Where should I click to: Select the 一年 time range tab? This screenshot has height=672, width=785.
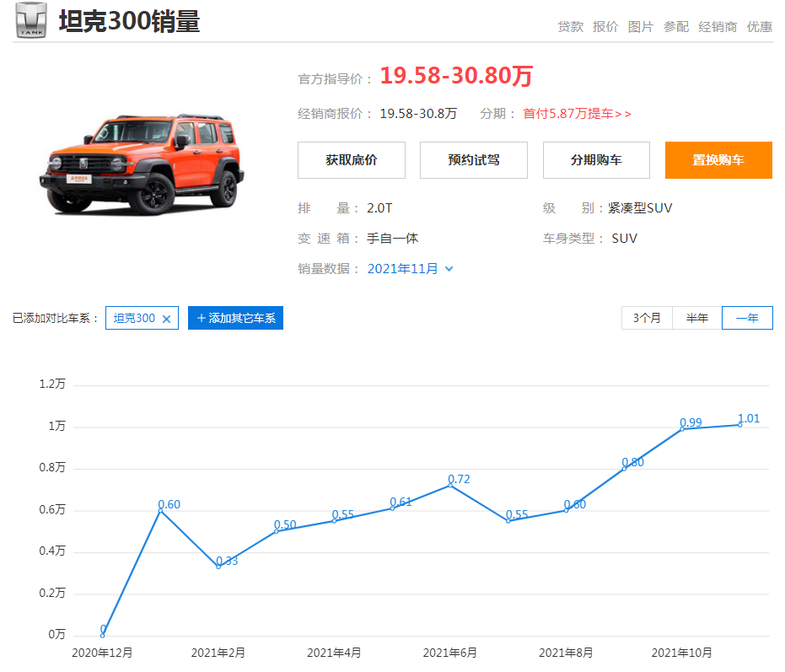(747, 318)
